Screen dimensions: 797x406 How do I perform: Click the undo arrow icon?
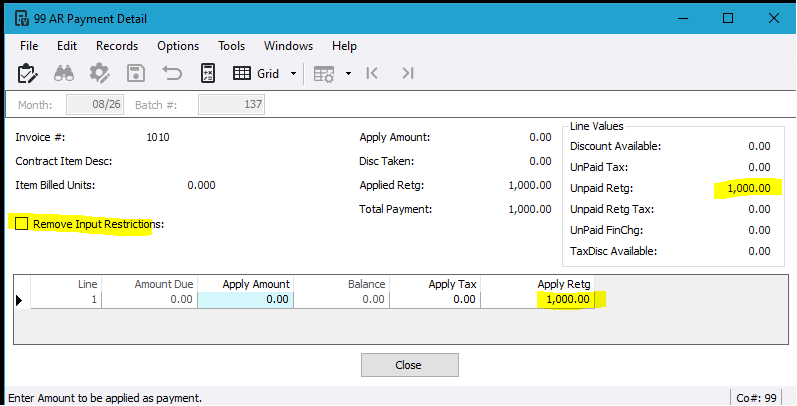172,74
